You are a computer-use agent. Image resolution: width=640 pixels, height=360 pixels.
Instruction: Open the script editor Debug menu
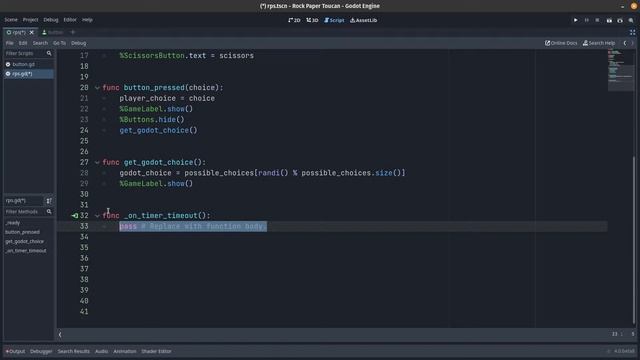tap(78, 43)
